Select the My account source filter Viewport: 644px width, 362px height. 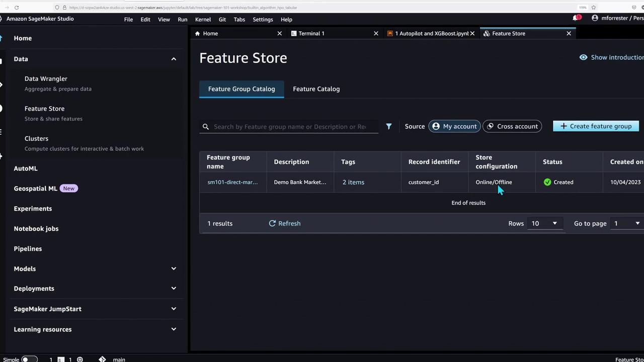coord(454,126)
